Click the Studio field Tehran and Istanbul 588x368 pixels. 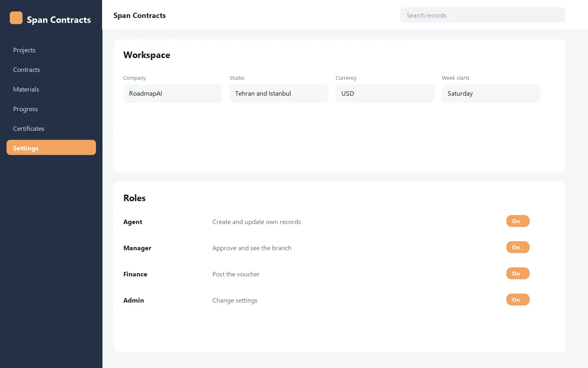tap(278, 94)
